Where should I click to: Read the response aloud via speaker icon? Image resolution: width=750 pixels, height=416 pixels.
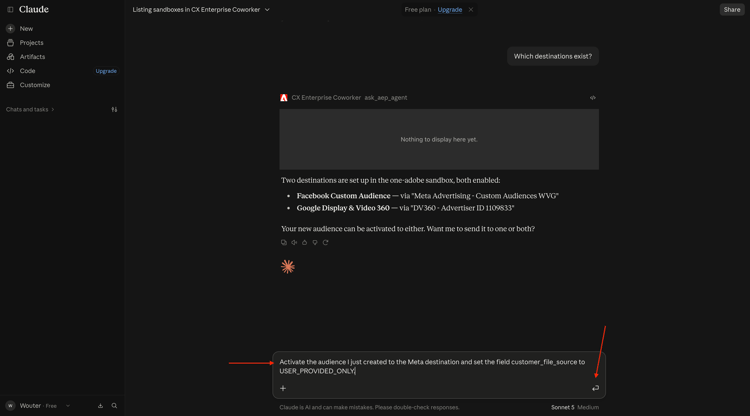(x=294, y=242)
